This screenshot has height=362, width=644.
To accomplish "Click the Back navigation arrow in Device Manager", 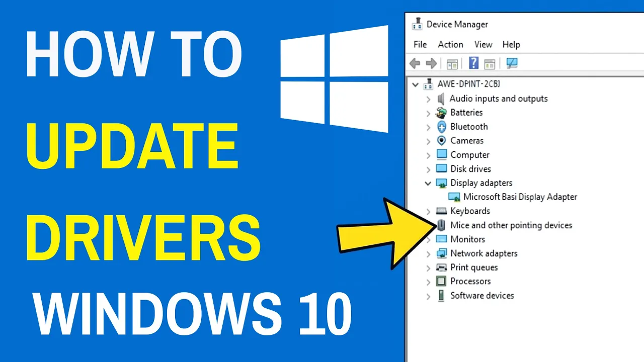I will pos(415,63).
